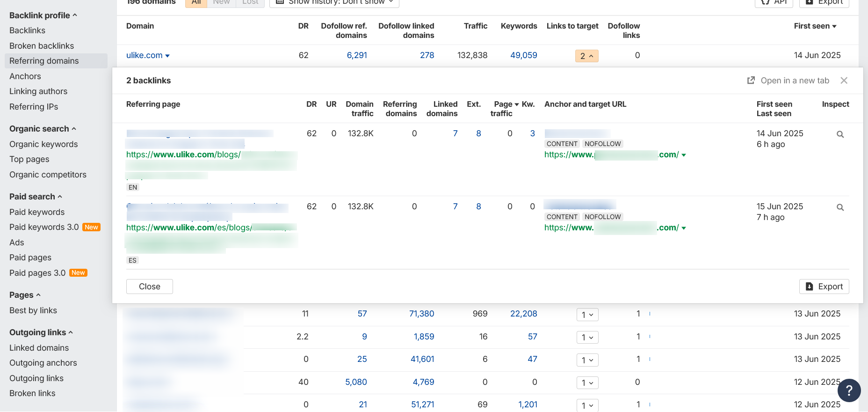The height and width of the screenshot is (412, 868).
Task: Expand links to target for row with DR 40
Action: tap(587, 383)
